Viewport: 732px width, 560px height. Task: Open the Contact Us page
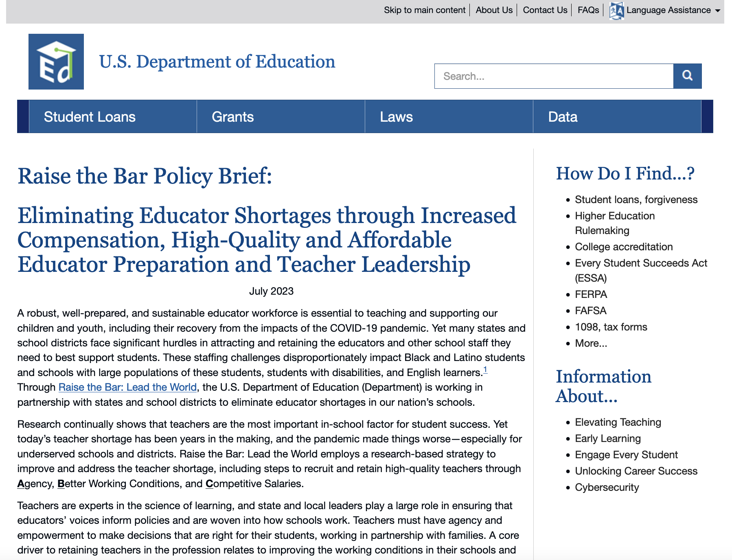coord(545,10)
